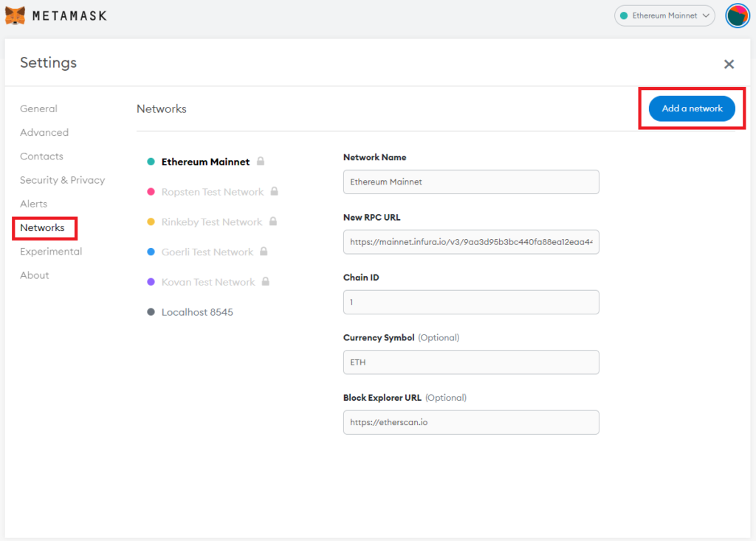Screen dimensions: 756x541
Task: Click the Network Name input field
Action: click(x=471, y=182)
